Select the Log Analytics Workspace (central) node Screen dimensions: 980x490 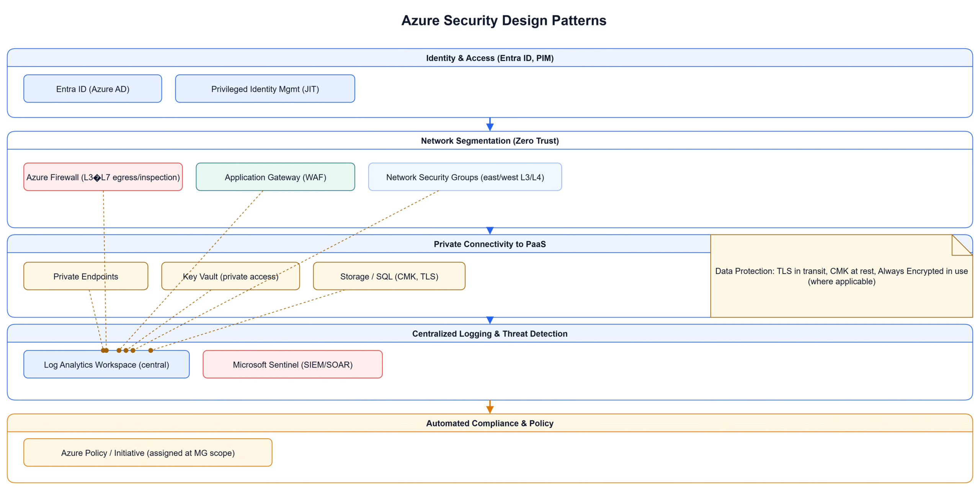click(x=106, y=364)
